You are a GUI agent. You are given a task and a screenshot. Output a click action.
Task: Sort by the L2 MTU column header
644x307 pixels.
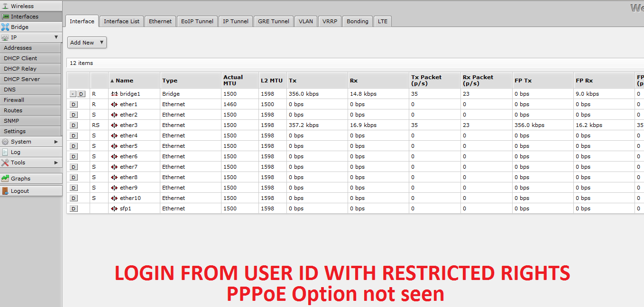click(273, 81)
